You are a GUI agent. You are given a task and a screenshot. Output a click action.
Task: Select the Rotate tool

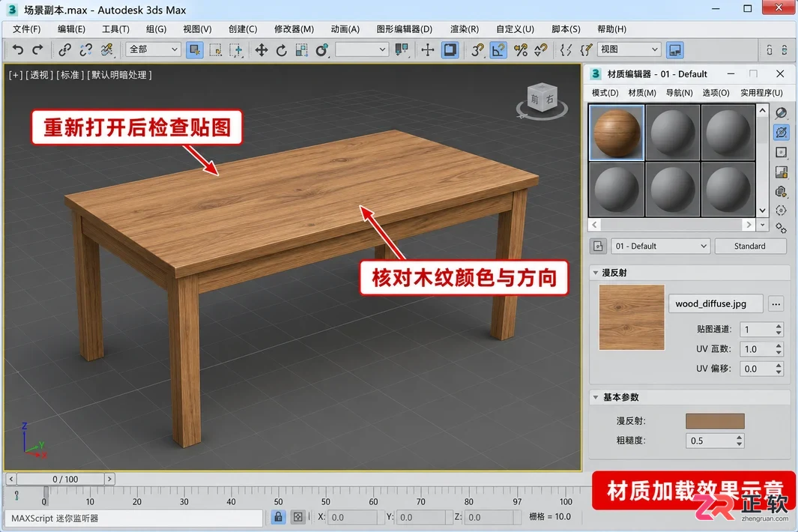282,50
